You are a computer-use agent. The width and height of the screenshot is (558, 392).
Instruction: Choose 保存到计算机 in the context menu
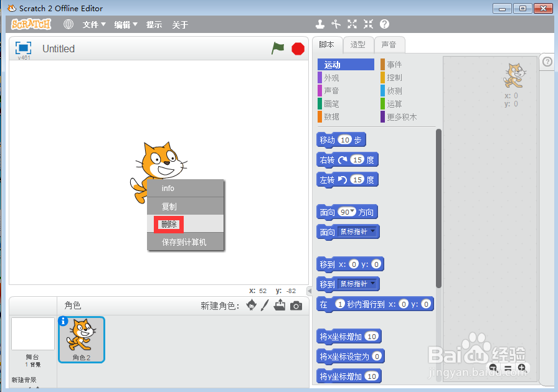pos(186,242)
